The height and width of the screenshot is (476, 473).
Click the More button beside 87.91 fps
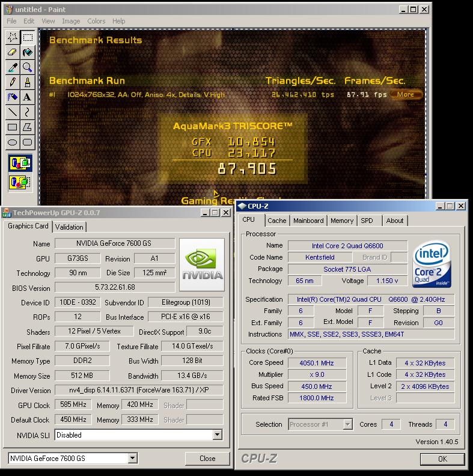pyautogui.click(x=406, y=94)
